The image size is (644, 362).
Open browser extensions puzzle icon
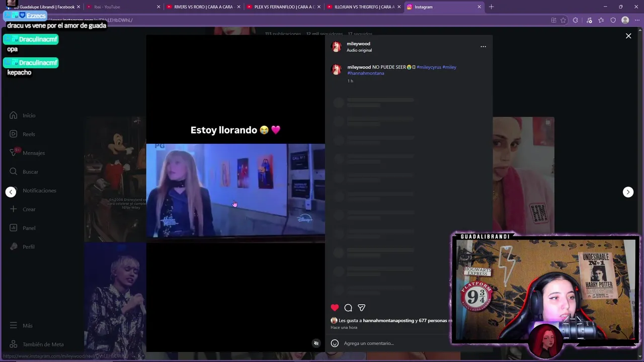click(575, 20)
